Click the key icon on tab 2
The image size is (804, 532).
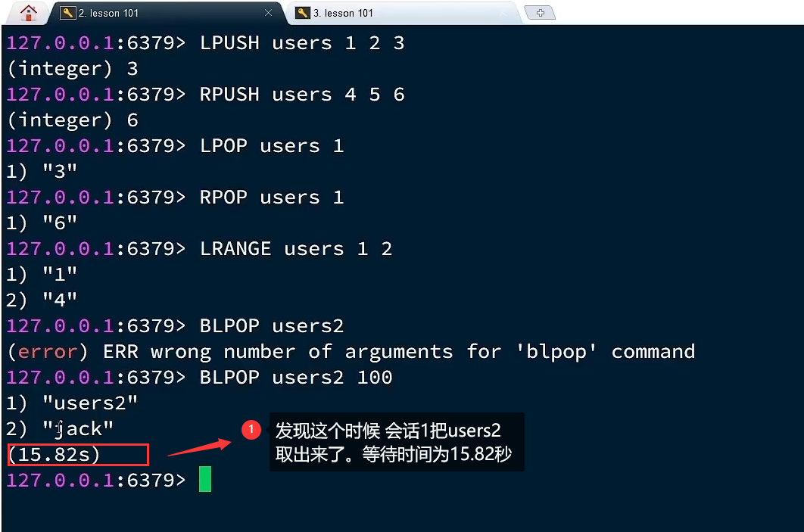[x=67, y=13]
